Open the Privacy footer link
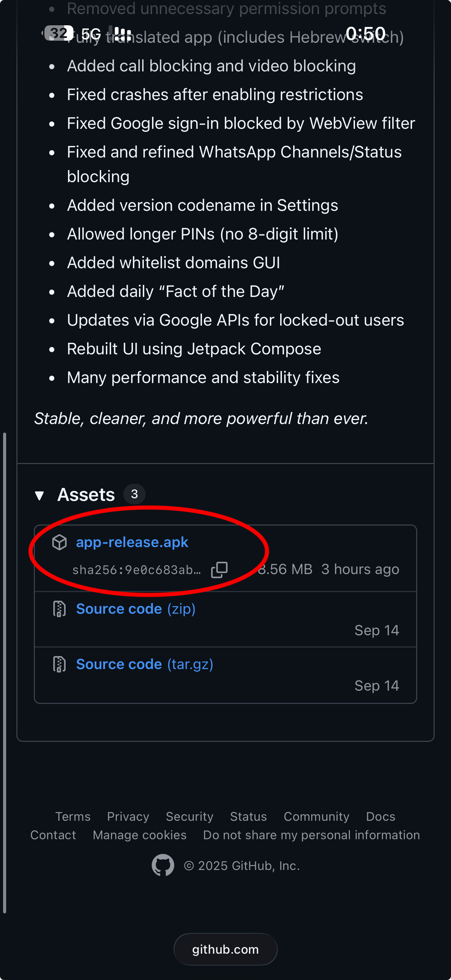This screenshot has height=980, width=451. 128,816
